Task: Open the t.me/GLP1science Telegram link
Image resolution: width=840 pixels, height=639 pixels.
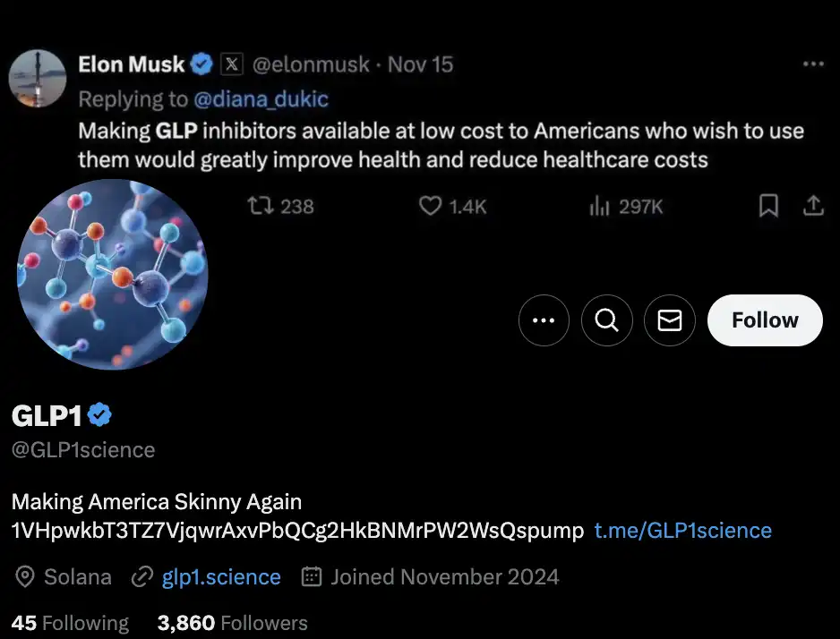Action: coord(682,531)
